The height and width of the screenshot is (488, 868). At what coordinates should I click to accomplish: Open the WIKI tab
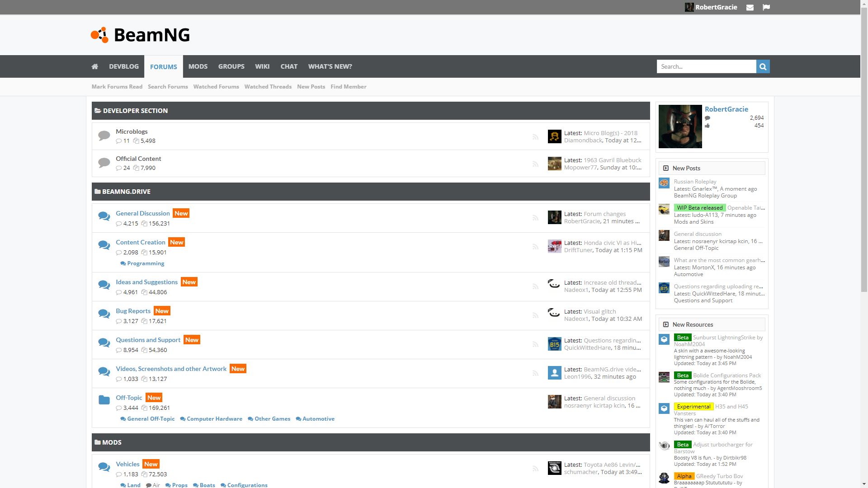262,66
